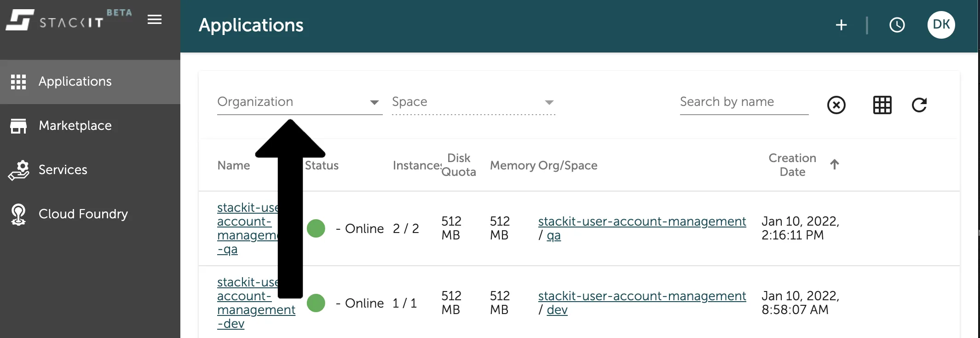Open Cloud Foundry in the sidebar
This screenshot has height=338, width=980.
tap(90, 214)
